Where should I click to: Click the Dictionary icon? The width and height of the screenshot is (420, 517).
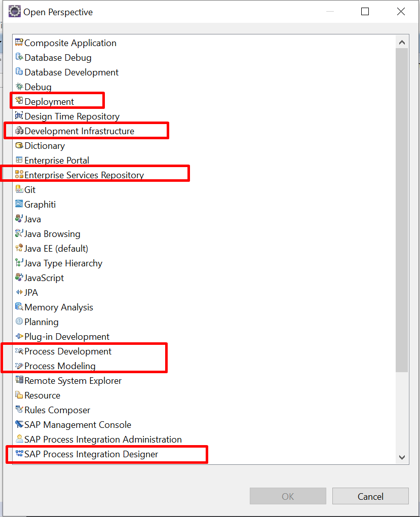click(19, 145)
